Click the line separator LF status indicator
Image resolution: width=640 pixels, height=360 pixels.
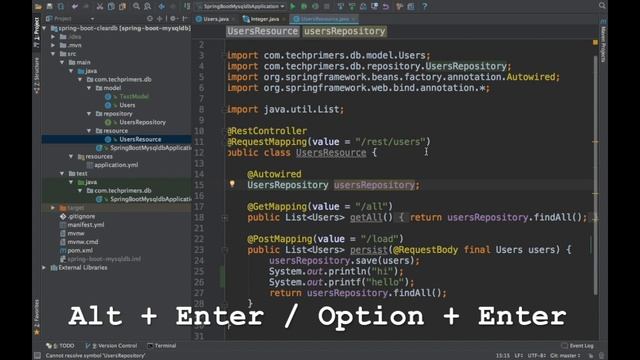click(x=519, y=356)
